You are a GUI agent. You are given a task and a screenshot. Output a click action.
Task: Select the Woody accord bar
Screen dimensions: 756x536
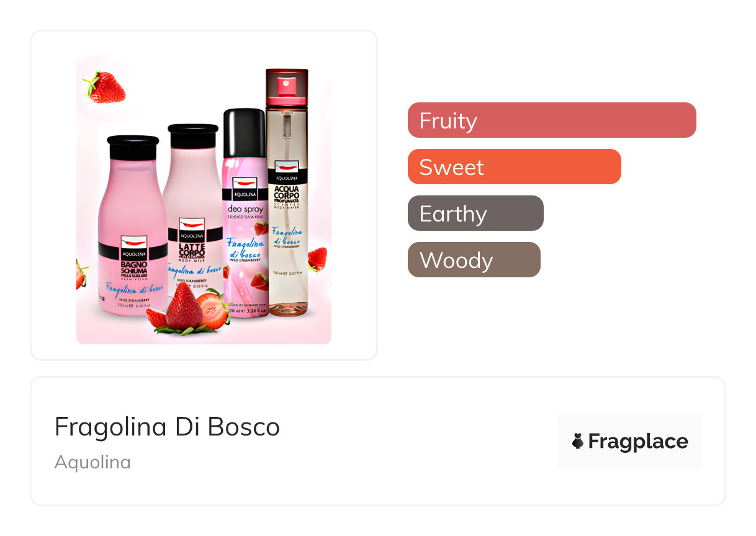click(x=474, y=260)
